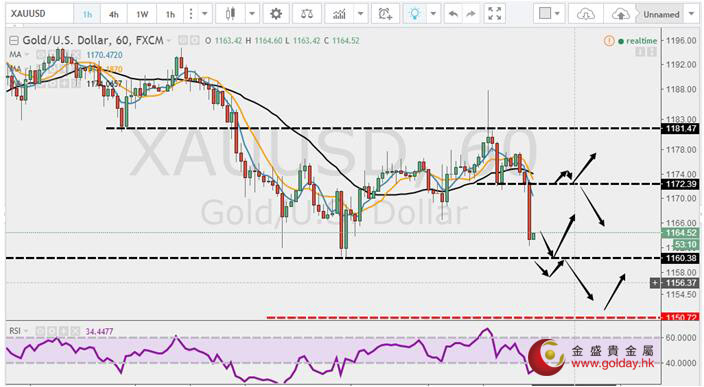Expand the time interval dropdown arrow next to the three dots
Screen dimensions: 704x387
[205, 14]
